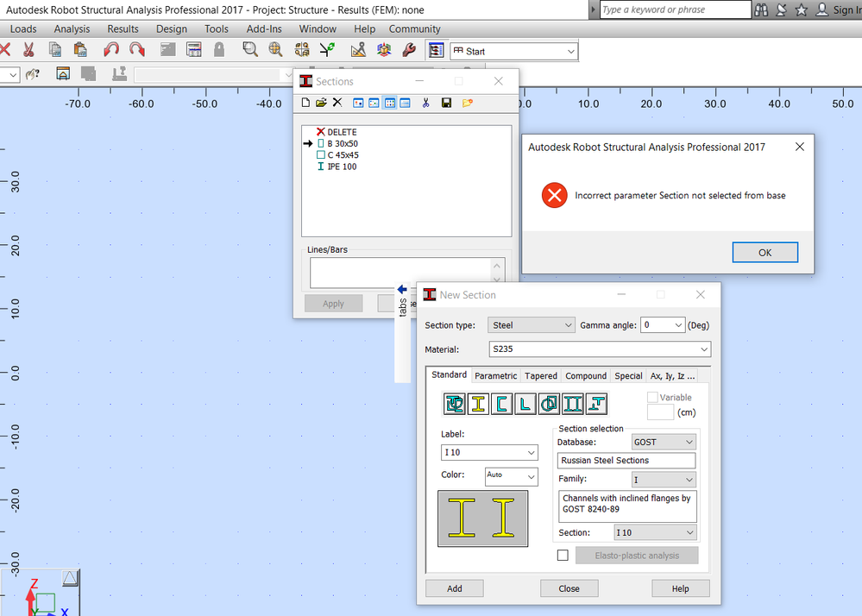Click the Close button in New Section
The image size is (862, 616).
(x=569, y=588)
